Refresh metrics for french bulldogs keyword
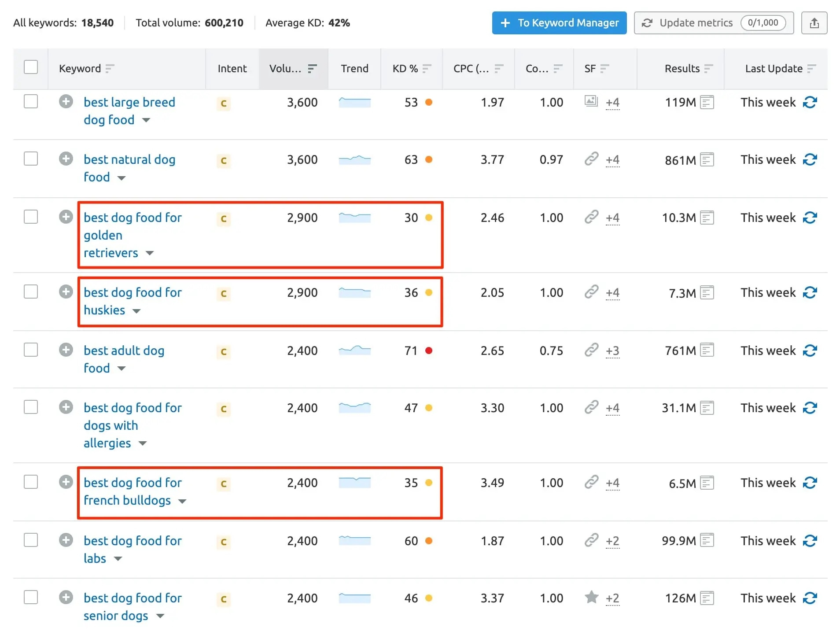The height and width of the screenshot is (635, 840). pos(810,483)
